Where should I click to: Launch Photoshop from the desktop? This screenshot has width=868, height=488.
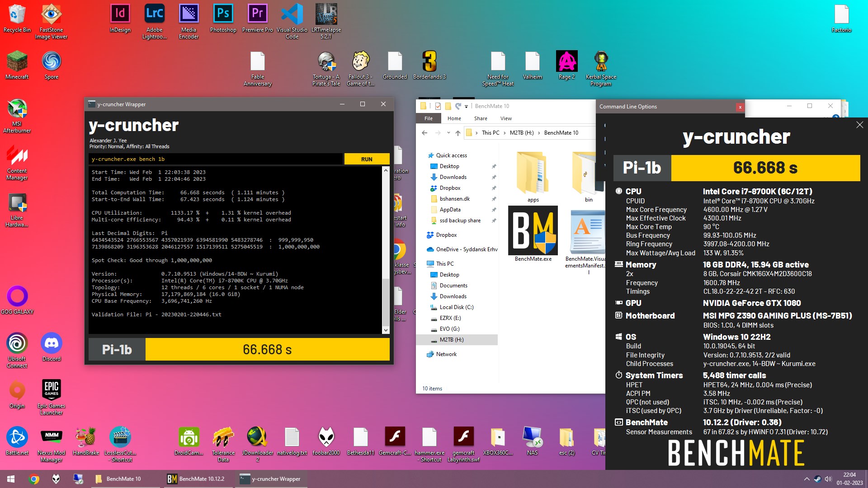click(223, 19)
